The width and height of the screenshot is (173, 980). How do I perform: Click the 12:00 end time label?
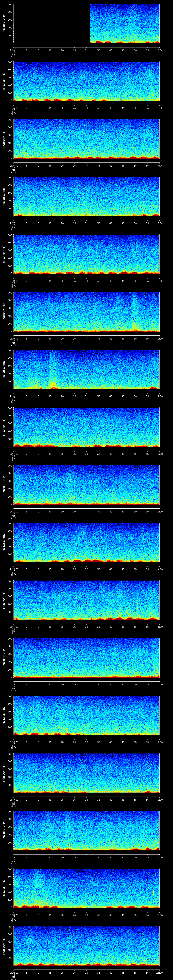[159, 454]
